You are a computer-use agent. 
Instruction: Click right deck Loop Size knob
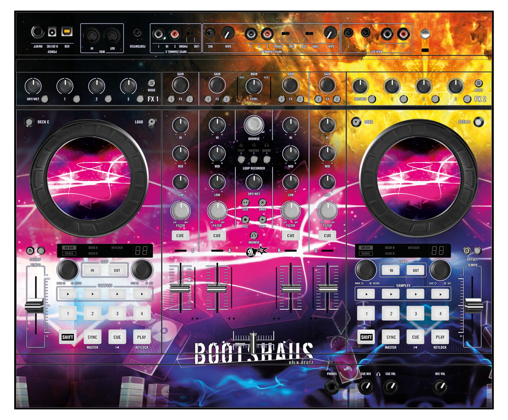441,270
